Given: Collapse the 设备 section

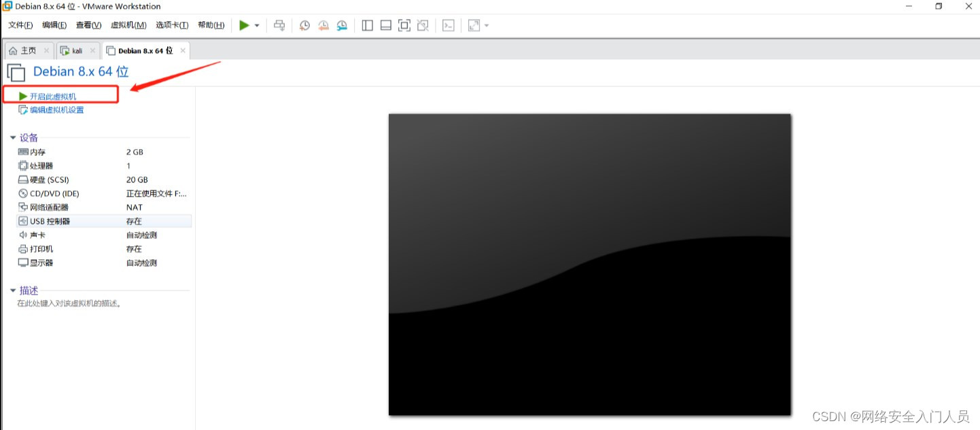Looking at the screenshot, I should (x=12, y=138).
